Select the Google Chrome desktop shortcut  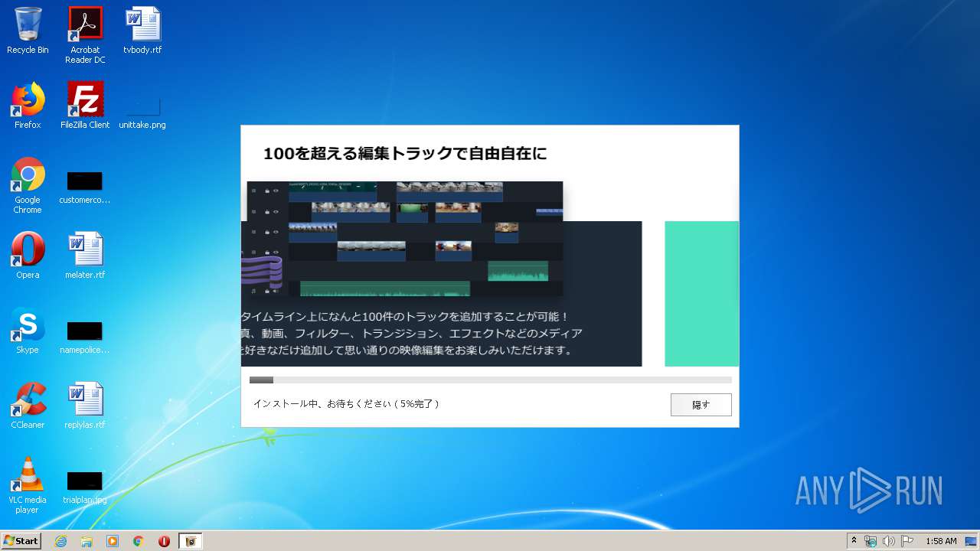[x=28, y=186]
